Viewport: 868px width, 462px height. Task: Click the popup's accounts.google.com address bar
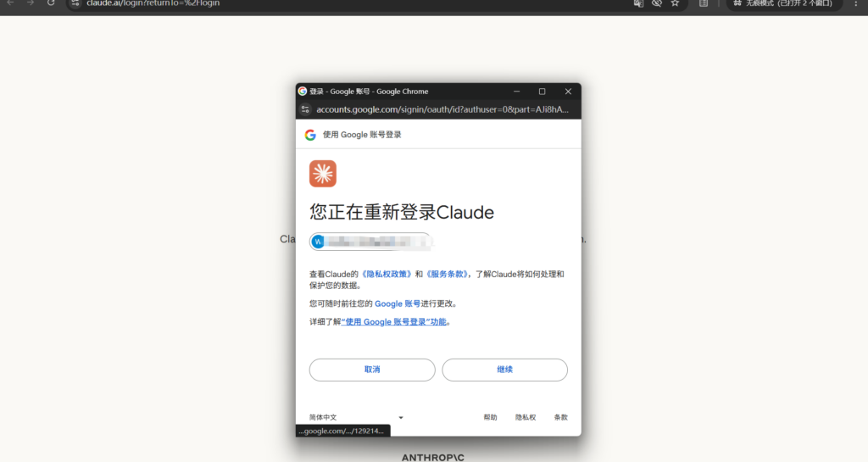click(442, 109)
